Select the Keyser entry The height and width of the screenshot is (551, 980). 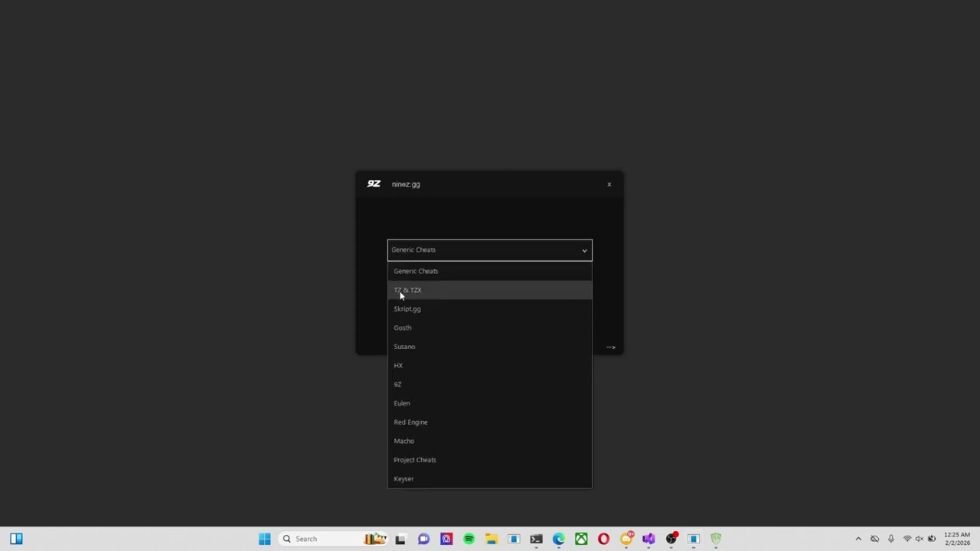[x=490, y=479]
